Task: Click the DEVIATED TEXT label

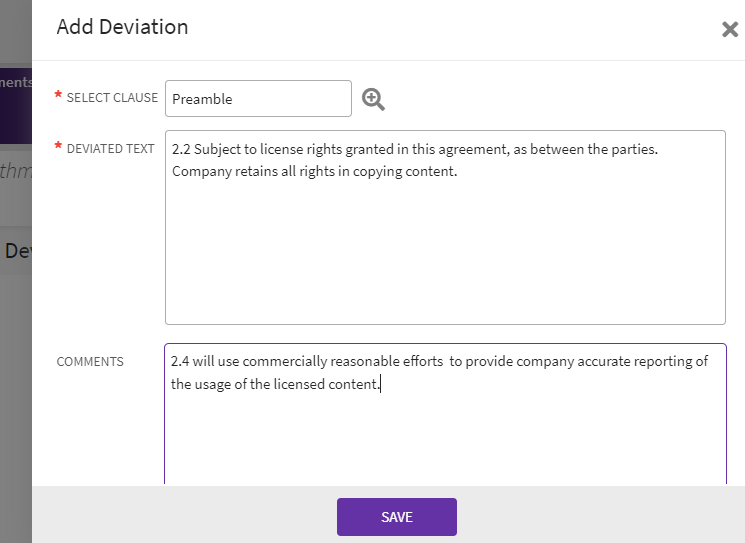Action: coord(110,149)
